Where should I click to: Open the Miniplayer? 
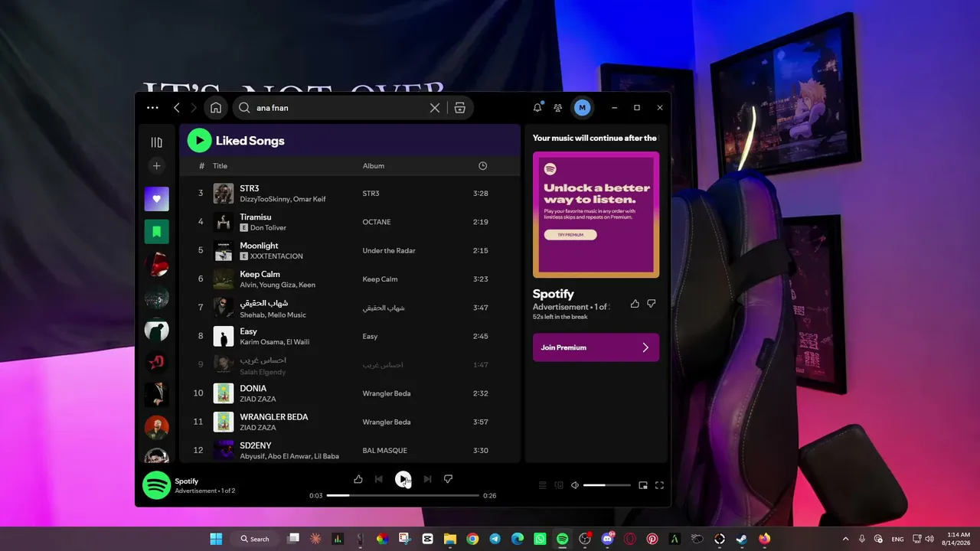tap(643, 485)
